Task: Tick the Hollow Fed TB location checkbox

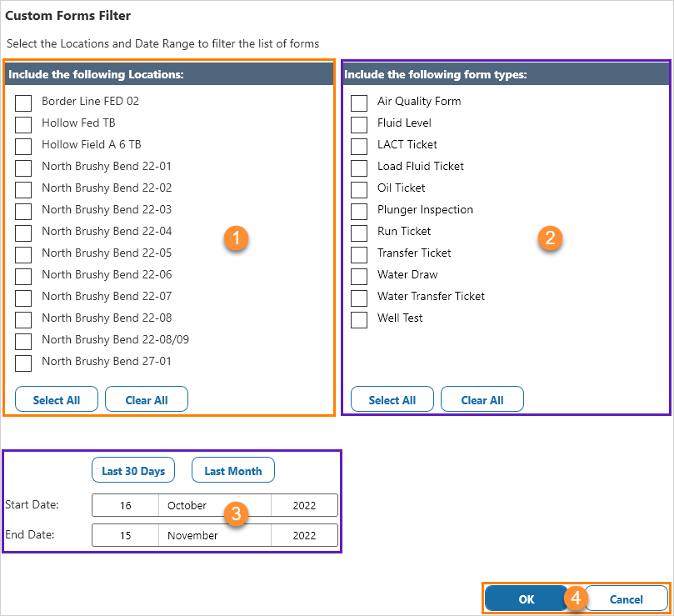Action: [x=23, y=124]
